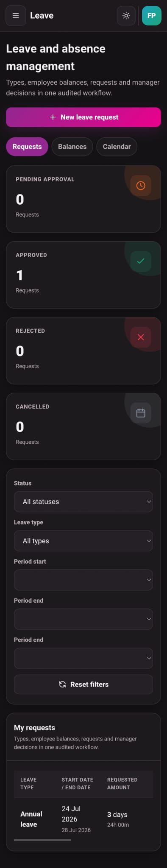
Task: Toggle light theme with sun icon
Action: click(126, 16)
